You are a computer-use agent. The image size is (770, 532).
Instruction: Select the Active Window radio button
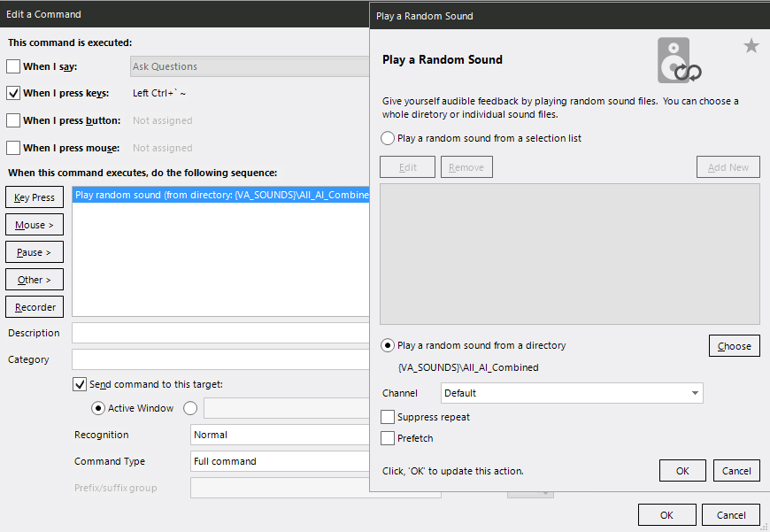(x=98, y=408)
